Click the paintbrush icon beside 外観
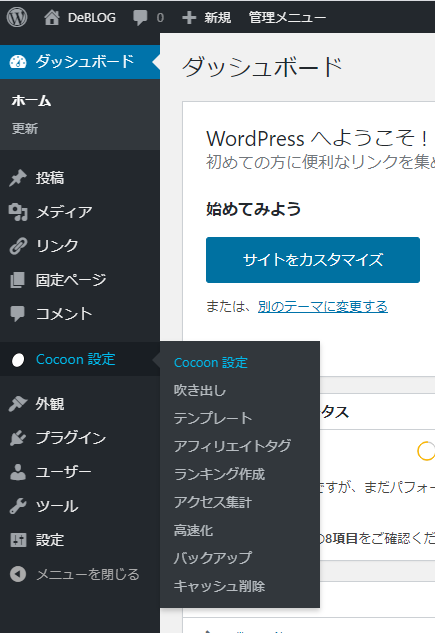Screen dimensions: 435x633 click(x=18, y=404)
